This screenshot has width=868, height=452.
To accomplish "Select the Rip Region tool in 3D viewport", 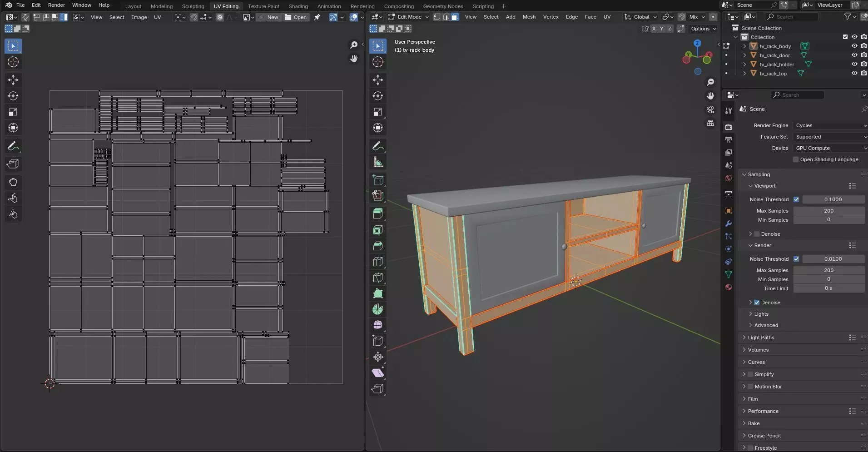I will (x=378, y=388).
